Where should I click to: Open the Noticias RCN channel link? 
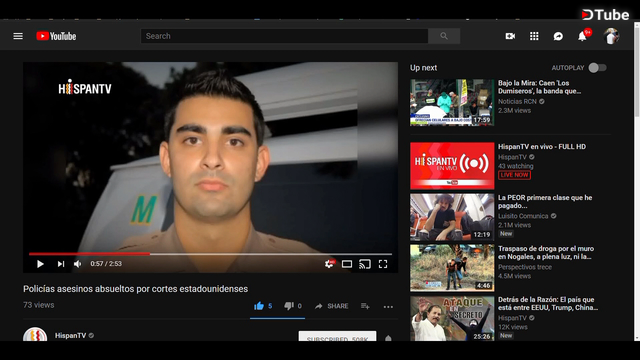click(x=517, y=102)
